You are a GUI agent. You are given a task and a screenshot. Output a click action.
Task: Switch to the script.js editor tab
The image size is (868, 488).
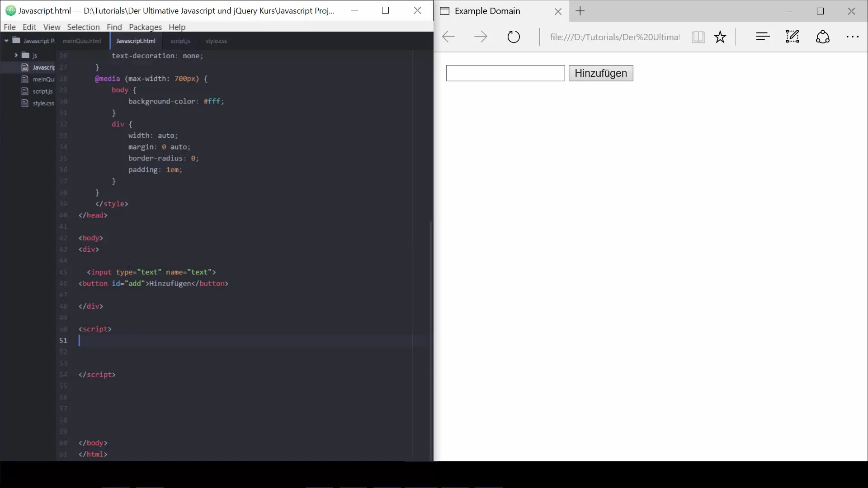180,41
